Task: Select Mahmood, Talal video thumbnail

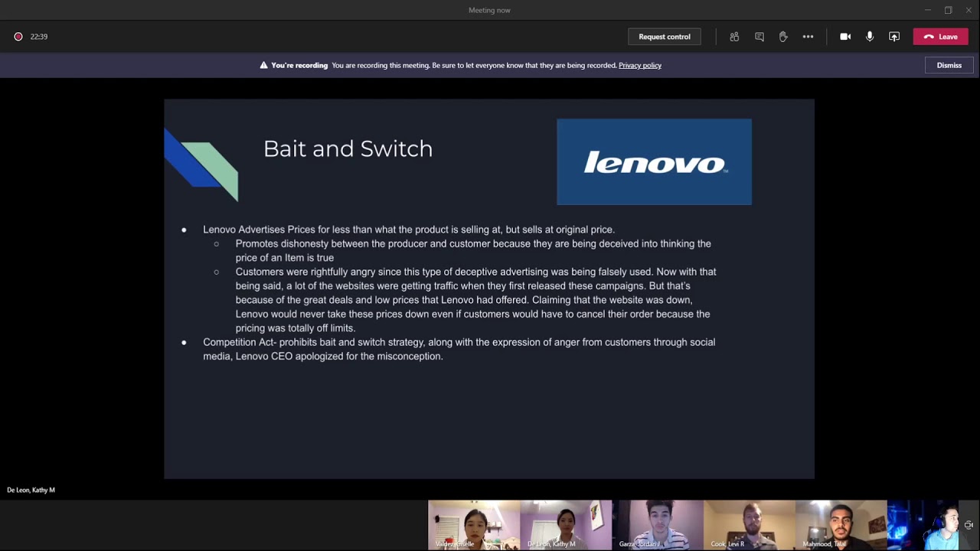Action: (x=841, y=525)
